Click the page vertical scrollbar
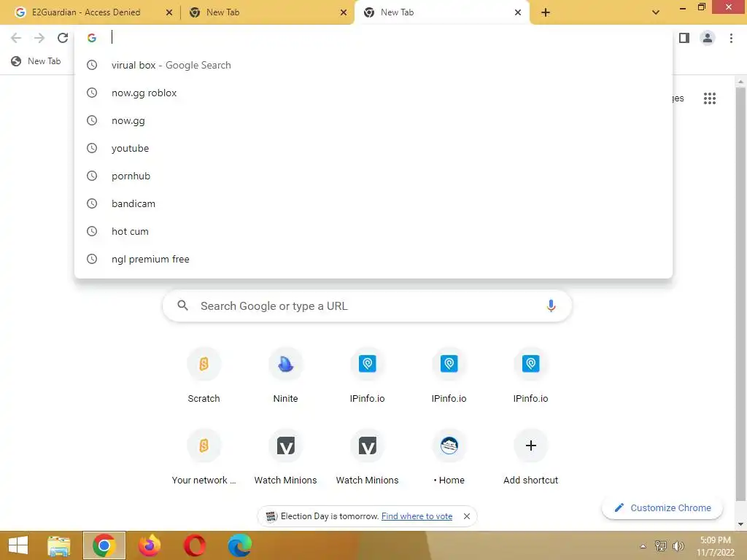Viewport: 747px width, 560px height. (x=740, y=295)
